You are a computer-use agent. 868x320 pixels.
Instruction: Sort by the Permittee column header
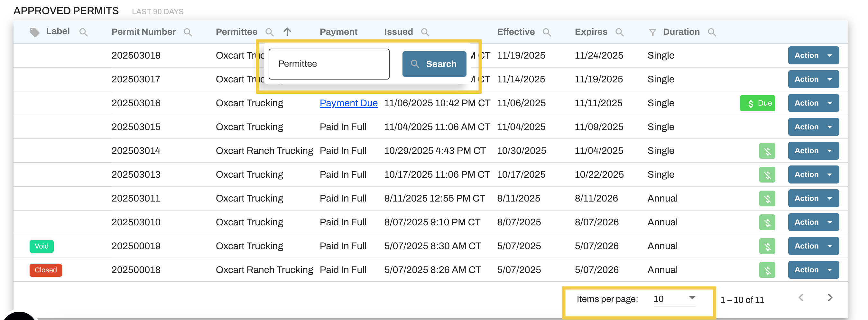click(x=236, y=32)
